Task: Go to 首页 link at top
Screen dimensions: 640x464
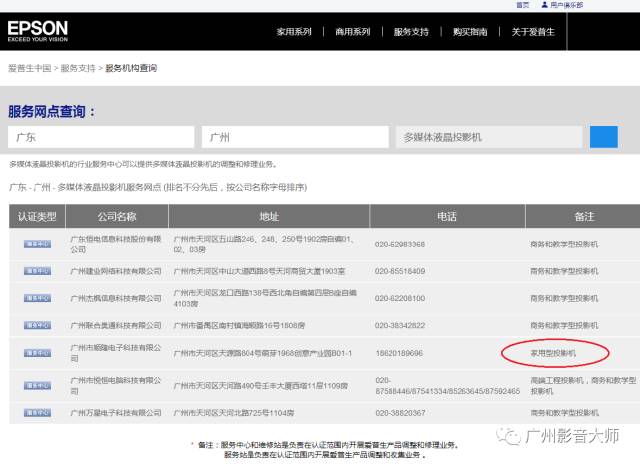Action: tap(523, 5)
